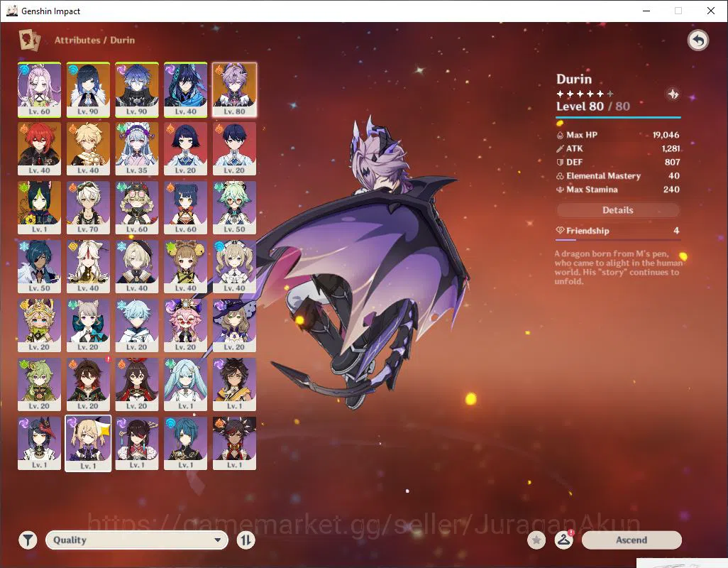Select the Anemo maid at Lv. 35
The image size is (728, 568).
(x=137, y=148)
